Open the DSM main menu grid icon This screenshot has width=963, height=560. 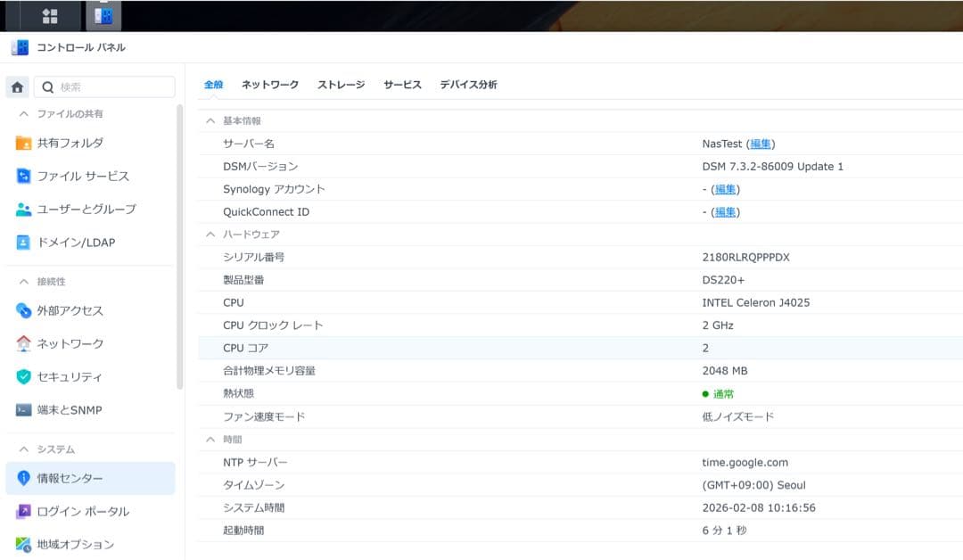[50, 15]
